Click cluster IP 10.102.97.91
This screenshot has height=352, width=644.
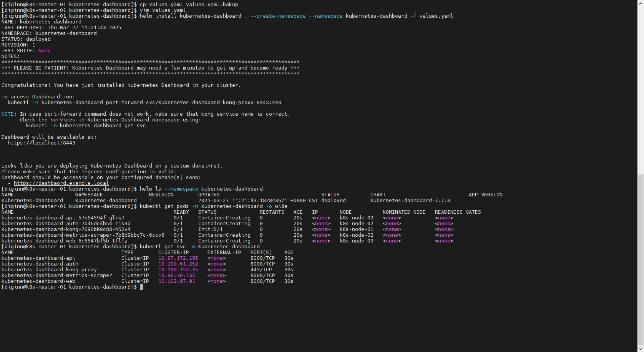(176, 281)
